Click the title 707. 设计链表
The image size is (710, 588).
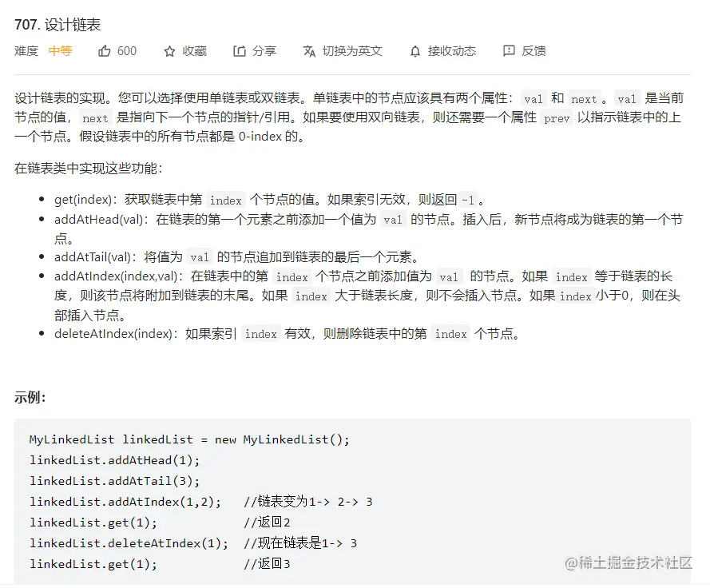(x=58, y=25)
